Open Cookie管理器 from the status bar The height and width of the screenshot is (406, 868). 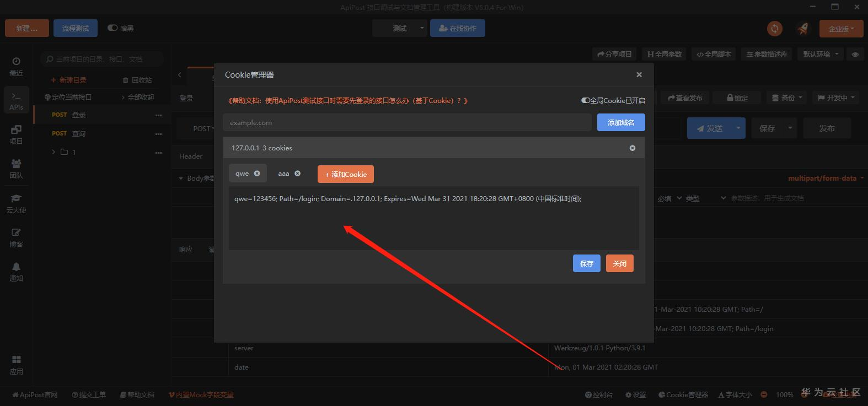683,394
